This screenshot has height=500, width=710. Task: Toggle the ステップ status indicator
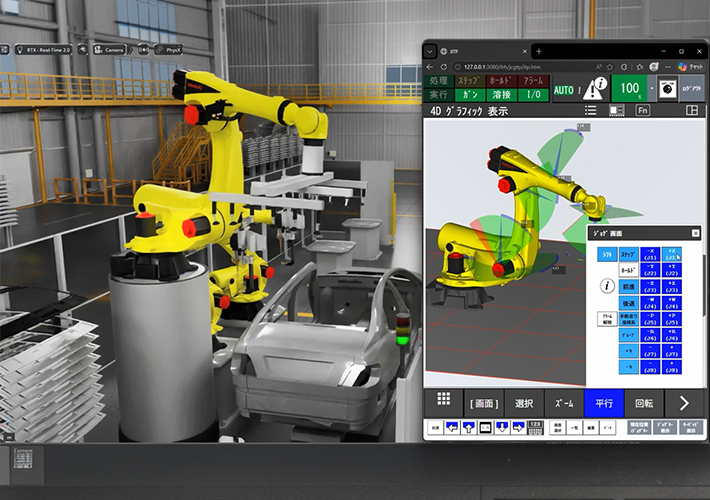(470, 81)
